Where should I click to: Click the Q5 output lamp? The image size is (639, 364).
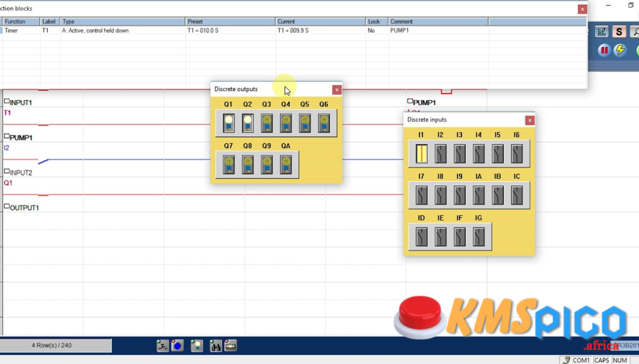(x=305, y=123)
